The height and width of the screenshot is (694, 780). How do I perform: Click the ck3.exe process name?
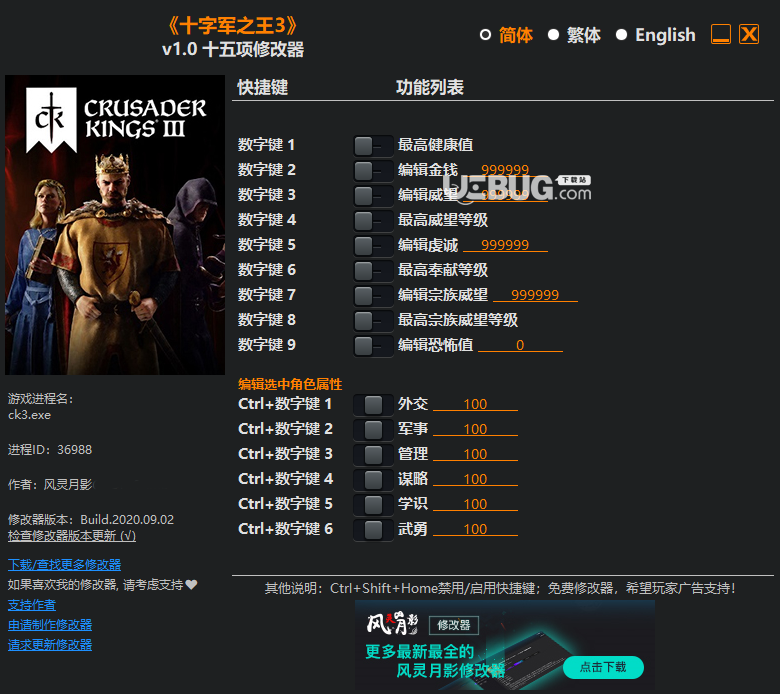pos(29,415)
